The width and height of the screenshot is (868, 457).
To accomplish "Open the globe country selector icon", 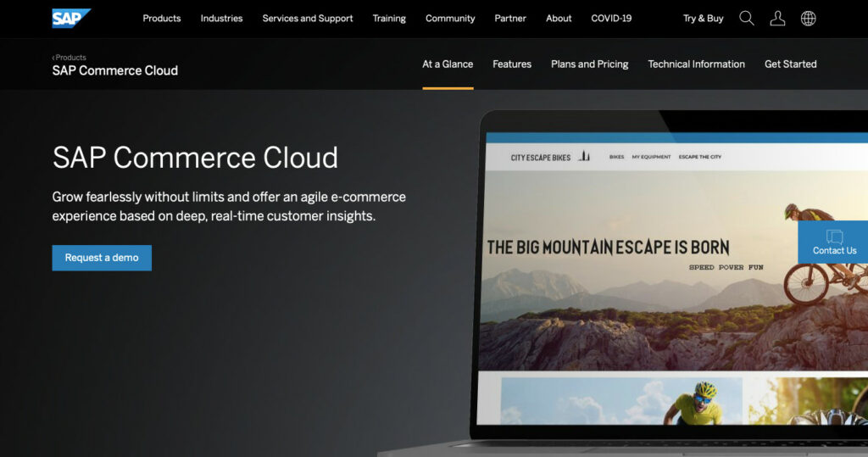I will (x=808, y=19).
